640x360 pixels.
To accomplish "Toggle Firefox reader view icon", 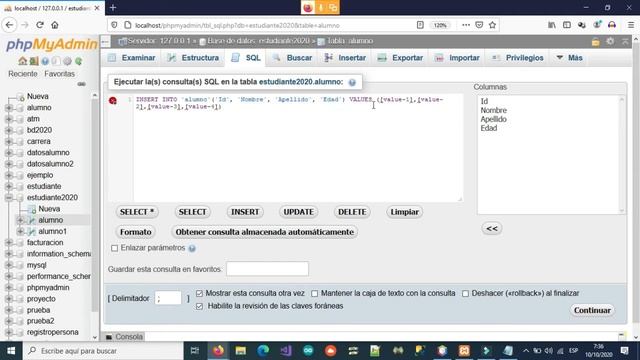I will (x=420, y=25).
